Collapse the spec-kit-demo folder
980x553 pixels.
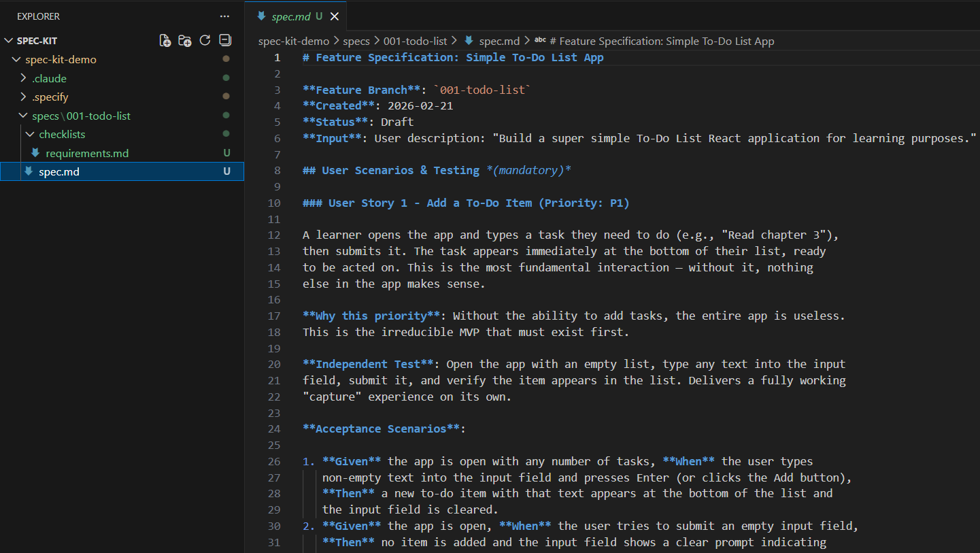16,60
